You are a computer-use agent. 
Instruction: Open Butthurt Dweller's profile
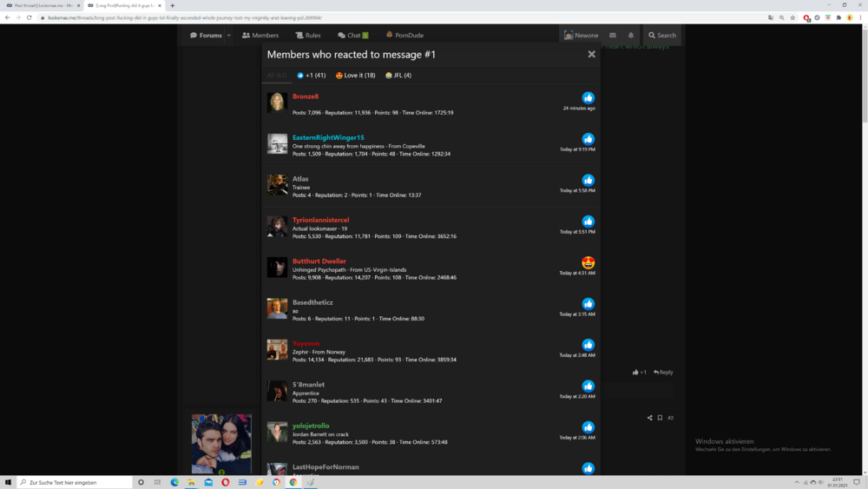point(319,261)
